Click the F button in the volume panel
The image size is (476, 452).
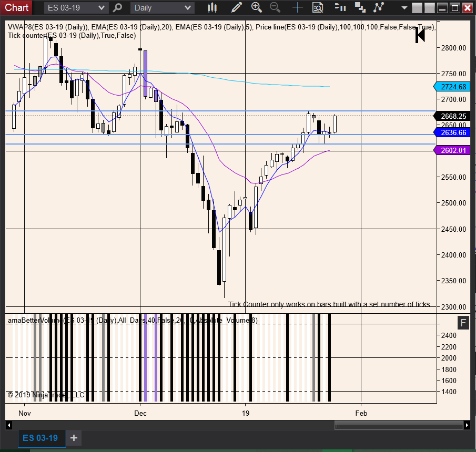tap(463, 323)
